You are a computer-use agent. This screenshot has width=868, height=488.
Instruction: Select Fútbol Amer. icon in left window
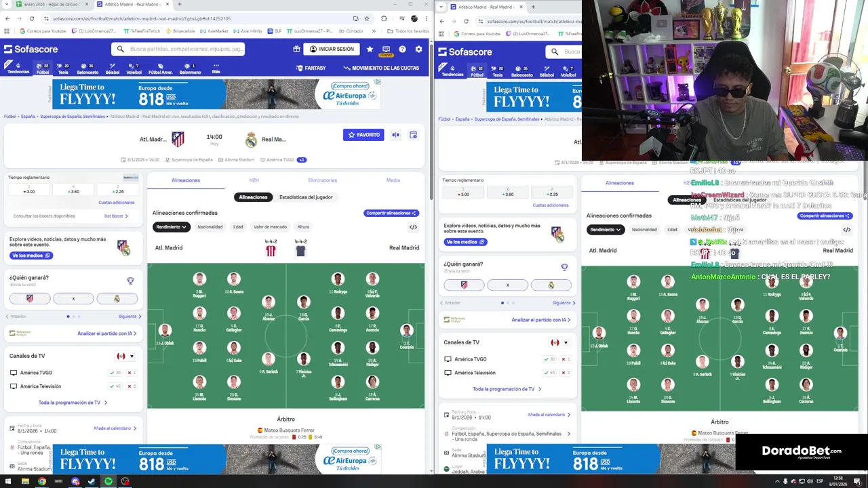160,68
